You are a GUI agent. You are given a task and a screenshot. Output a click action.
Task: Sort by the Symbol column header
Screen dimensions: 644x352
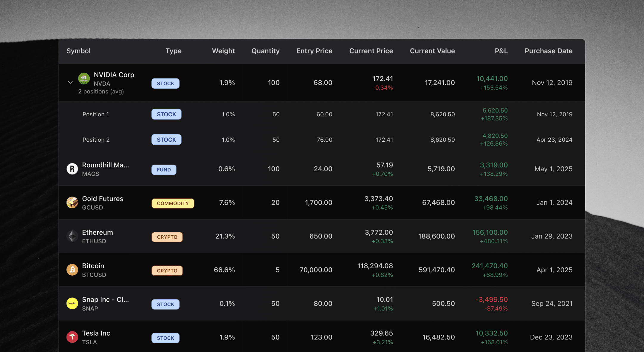click(78, 51)
